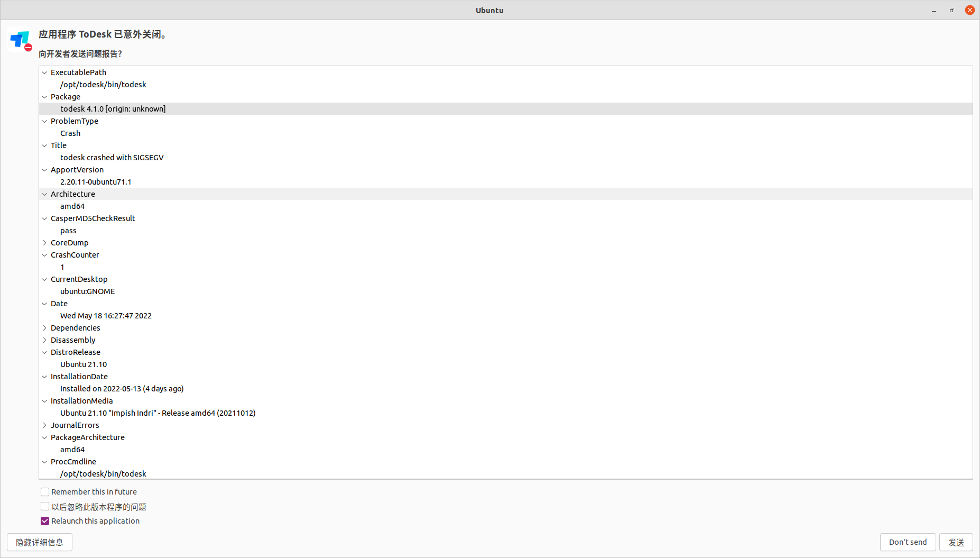Collapse the ExecutablePath entry

pyautogui.click(x=45, y=72)
